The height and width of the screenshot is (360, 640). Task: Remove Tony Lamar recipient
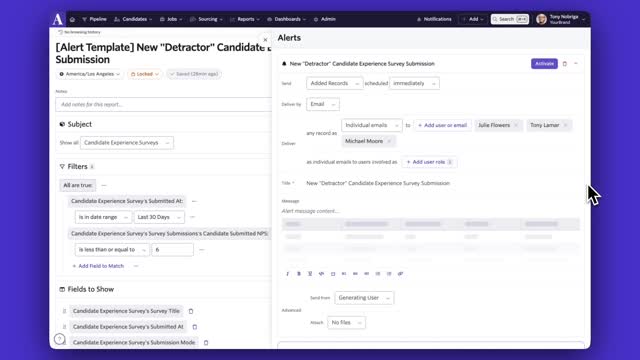566,125
